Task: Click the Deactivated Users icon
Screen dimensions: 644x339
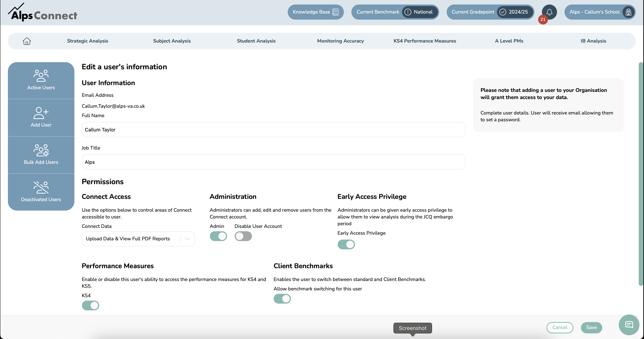Action: (x=41, y=188)
